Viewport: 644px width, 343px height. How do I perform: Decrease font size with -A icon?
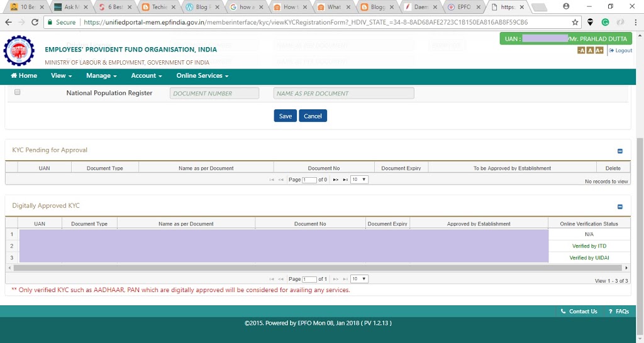click(x=580, y=50)
